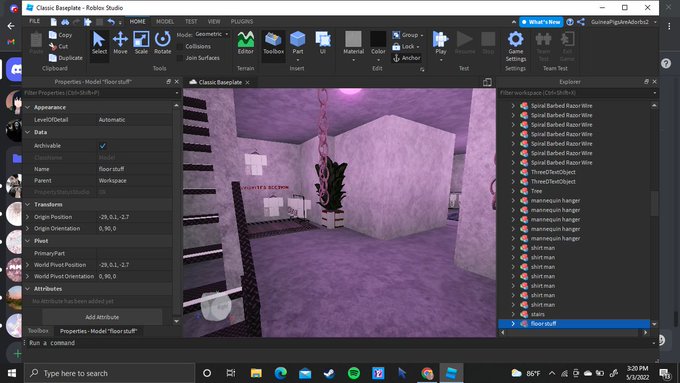Click the Filter workspace search field

[x=578, y=93]
